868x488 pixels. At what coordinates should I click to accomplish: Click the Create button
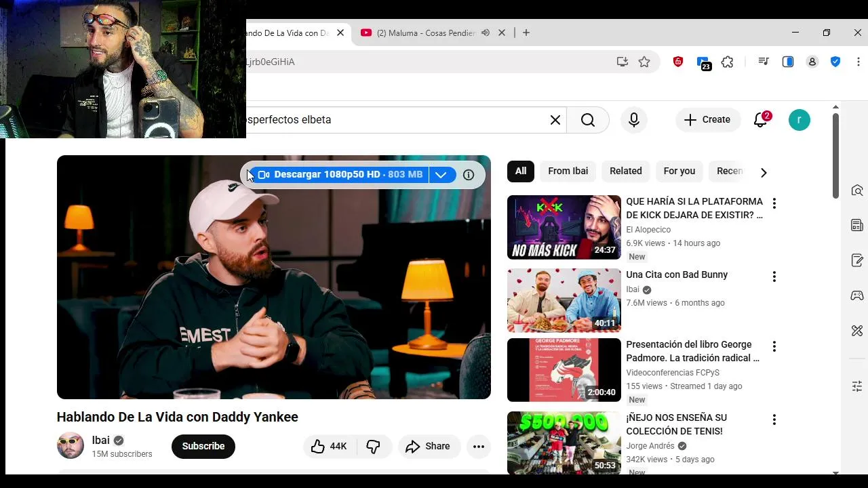[x=707, y=120]
